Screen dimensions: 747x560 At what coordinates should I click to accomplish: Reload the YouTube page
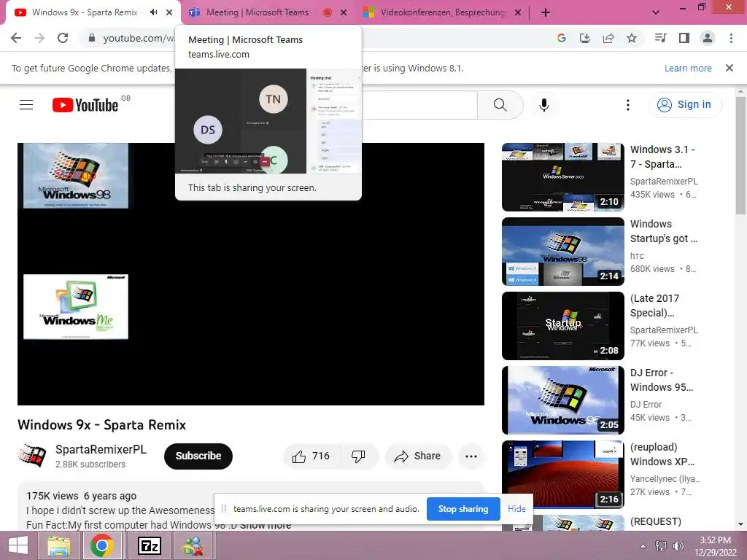[x=63, y=38]
